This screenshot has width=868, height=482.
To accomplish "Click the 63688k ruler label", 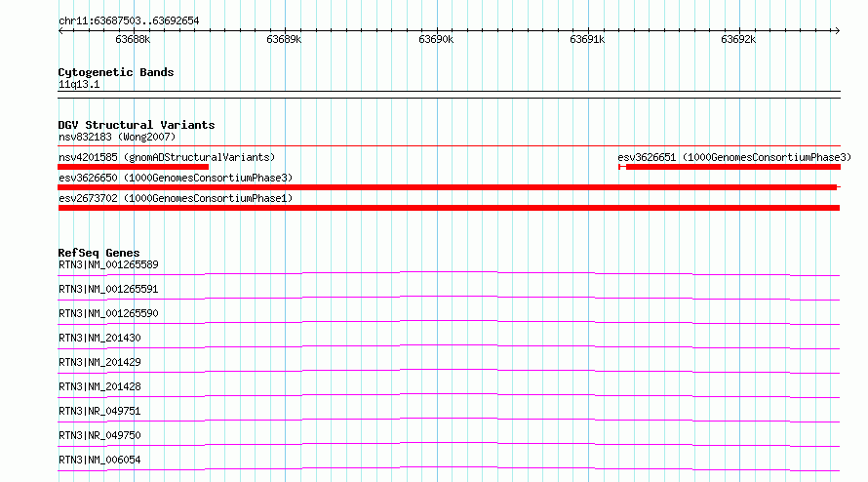I will click(x=133, y=39).
